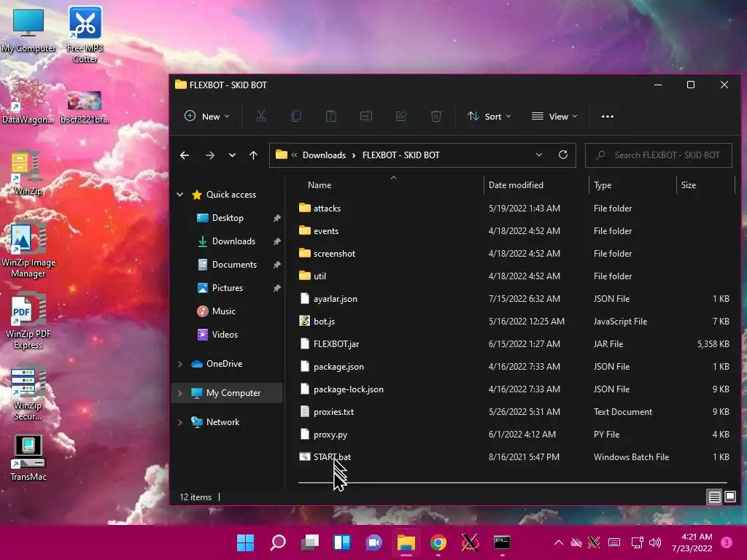Expand the OneDrive tree node

click(x=180, y=364)
